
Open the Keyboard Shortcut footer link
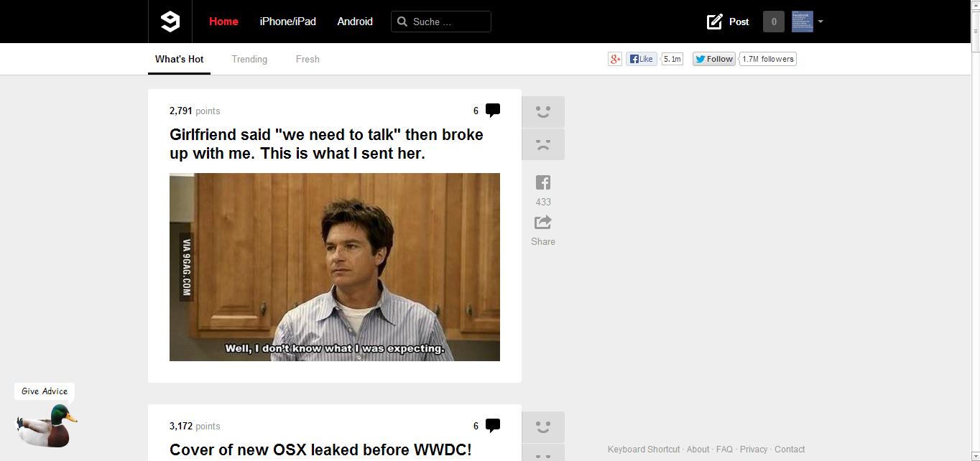coord(644,450)
